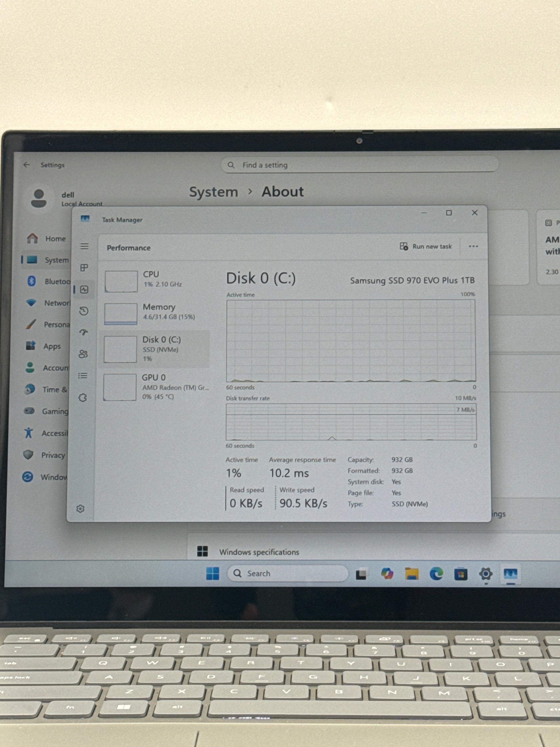Screen dimensions: 560x747
Task: Select the Disk 0 (C:) performance item
Action: click(155, 349)
